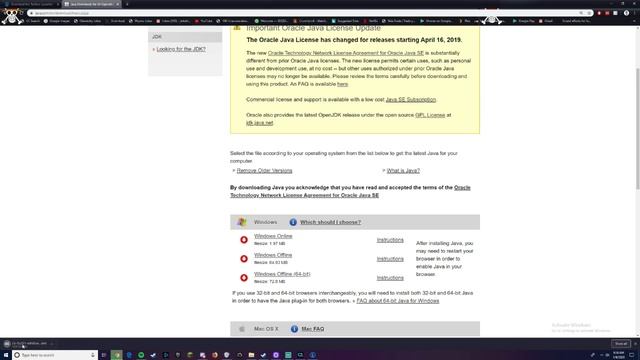Click the taskbar search microphone icon
This screenshot has width=640, height=360.
pyautogui.click(x=93, y=355)
